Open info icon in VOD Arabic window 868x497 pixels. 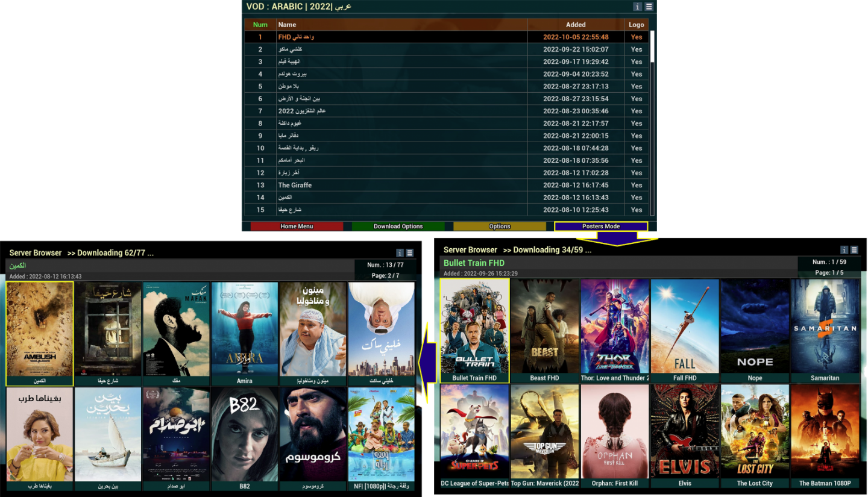pyautogui.click(x=638, y=7)
